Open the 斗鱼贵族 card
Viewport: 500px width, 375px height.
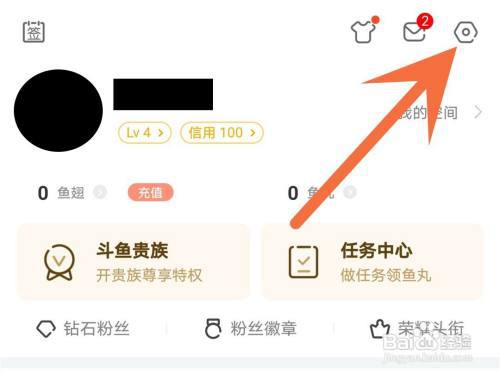coord(133,262)
